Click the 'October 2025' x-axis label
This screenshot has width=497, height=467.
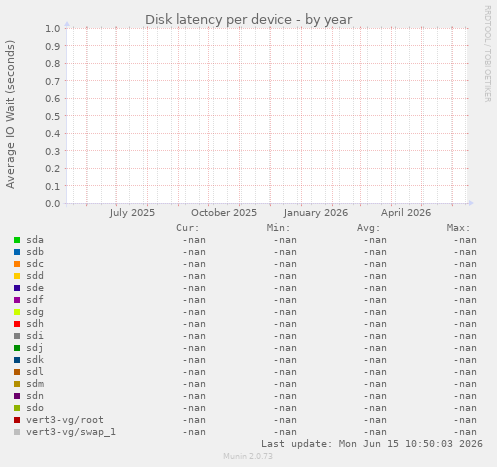[224, 213]
